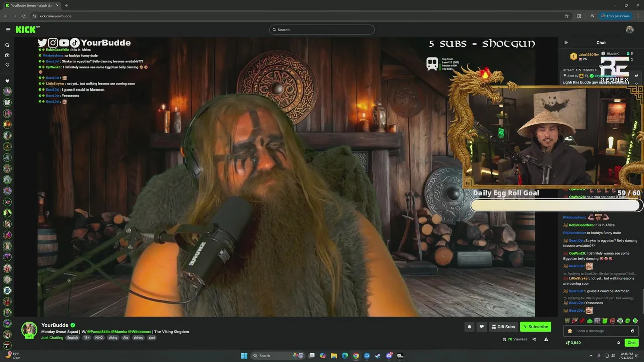Bookmark page with star icon
644x362 pixels.
(x=567, y=16)
